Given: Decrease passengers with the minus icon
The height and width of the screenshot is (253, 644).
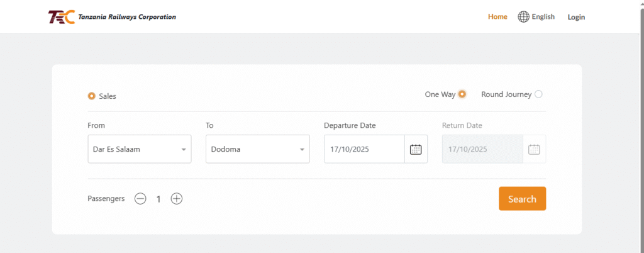Looking at the screenshot, I should (x=140, y=199).
